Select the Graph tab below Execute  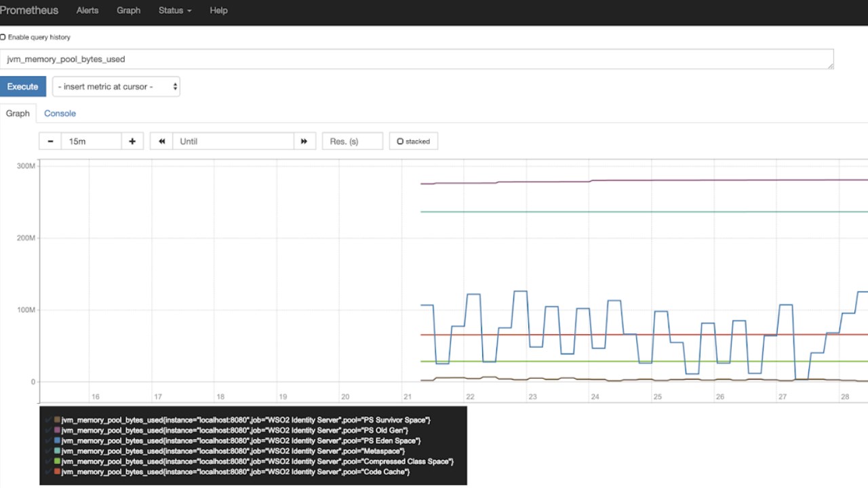tap(18, 113)
